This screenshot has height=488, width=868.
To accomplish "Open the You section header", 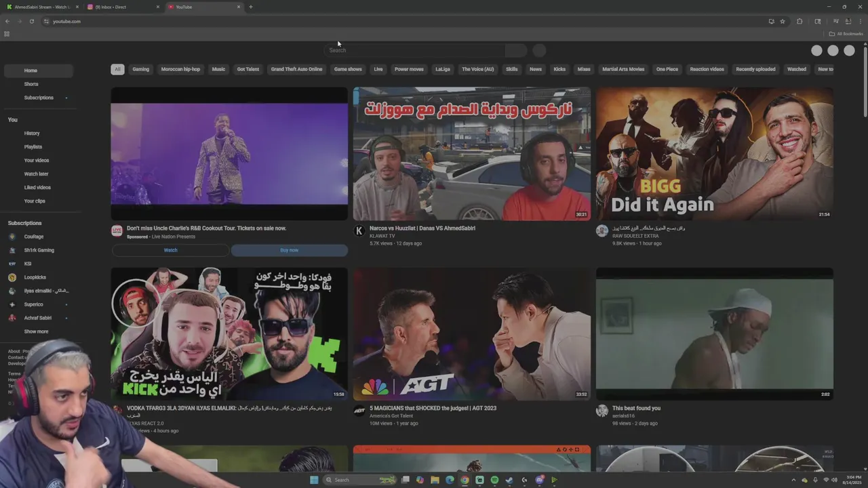I will pyautogui.click(x=13, y=119).
